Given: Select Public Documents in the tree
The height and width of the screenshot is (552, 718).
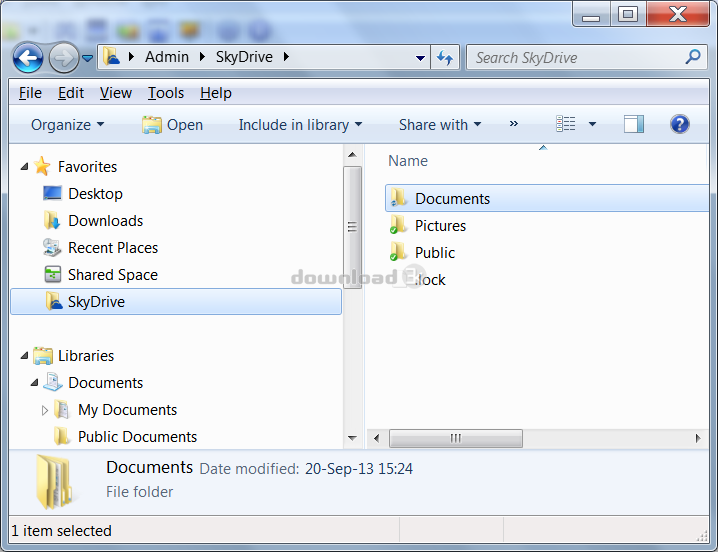Looking at the screenshot, I should (137, 437).
